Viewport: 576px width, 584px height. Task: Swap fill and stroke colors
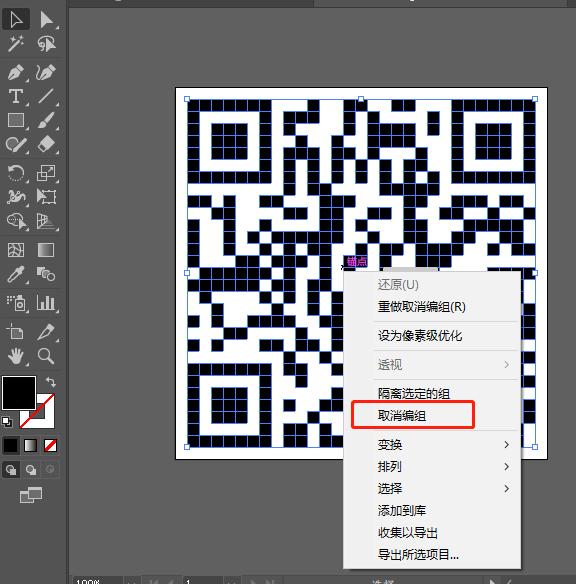[51, 382]
